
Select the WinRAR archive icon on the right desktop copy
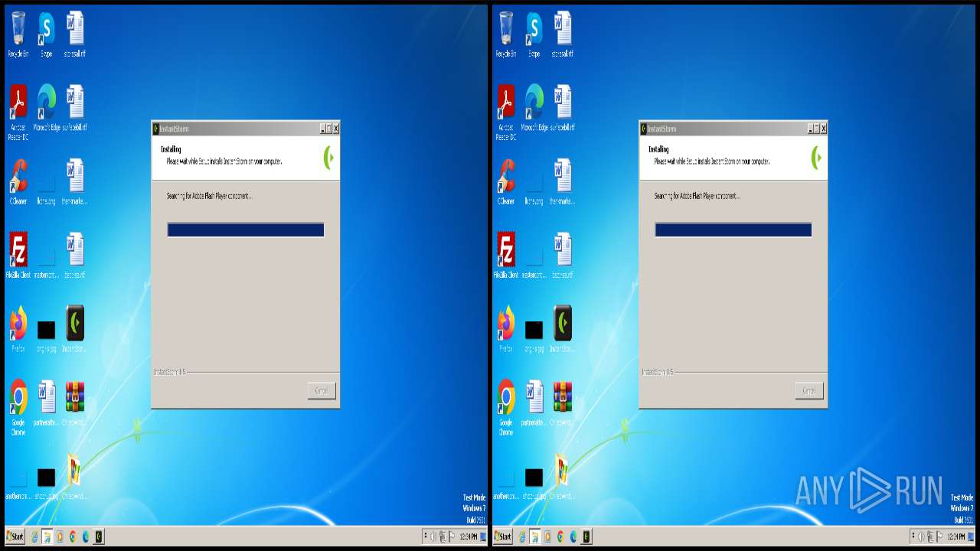[563, 403]
